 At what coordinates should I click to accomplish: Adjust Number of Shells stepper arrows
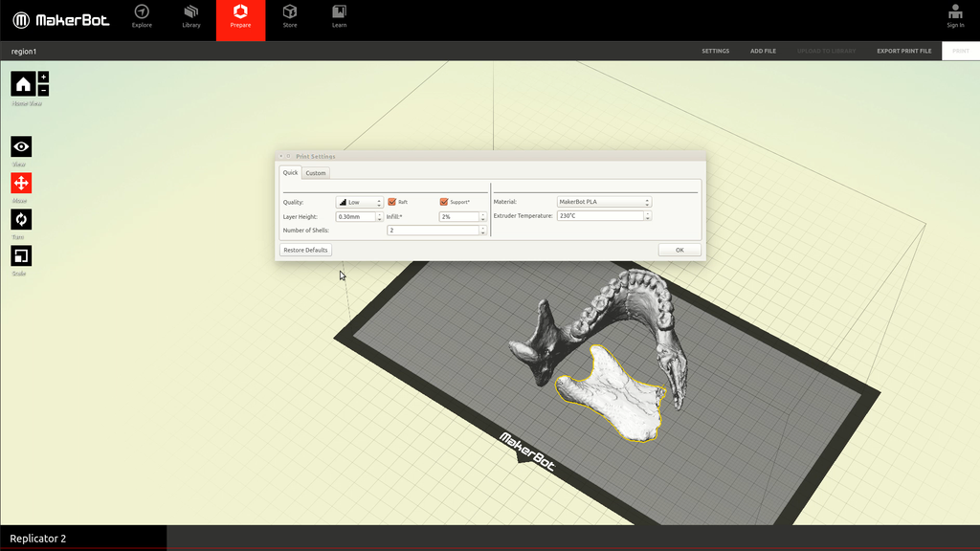(x=483, y=231)
